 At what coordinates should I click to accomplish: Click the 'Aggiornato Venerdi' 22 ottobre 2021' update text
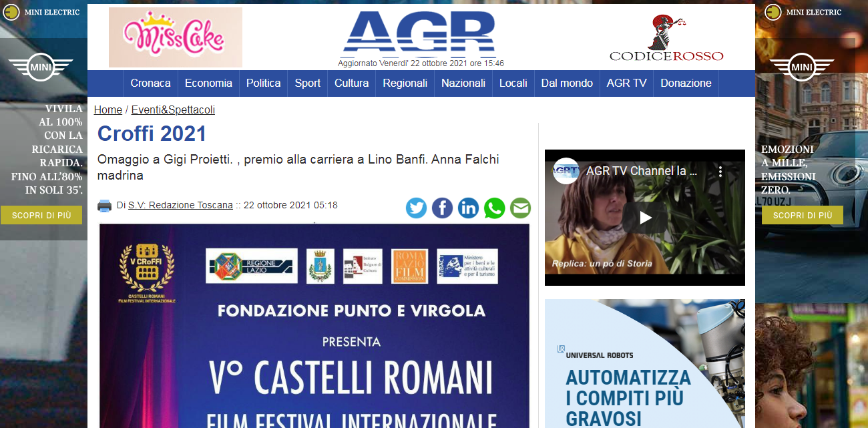pos(421,63)
